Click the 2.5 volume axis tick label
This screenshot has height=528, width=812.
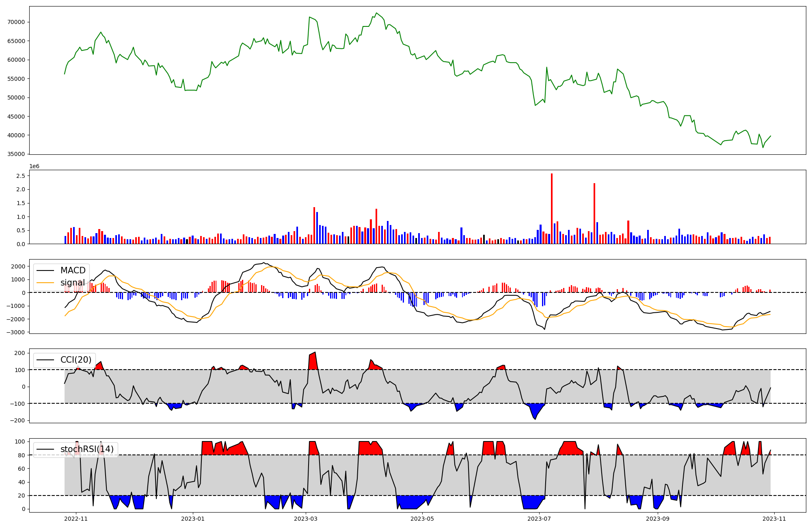21,176
